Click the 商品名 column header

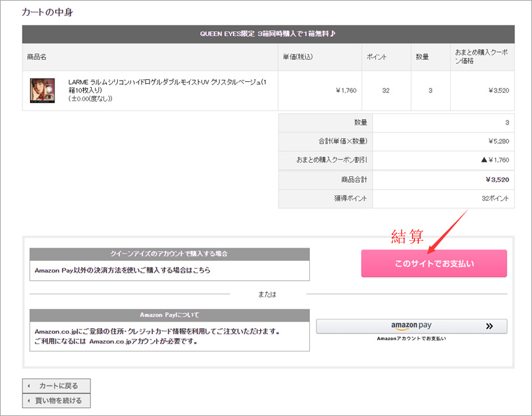(x=37, y=57)
